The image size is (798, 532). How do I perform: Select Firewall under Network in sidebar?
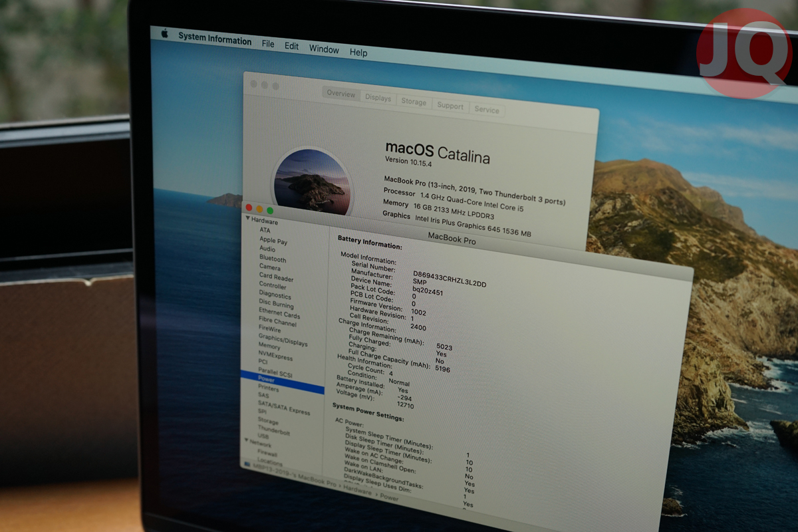(267, 454)
